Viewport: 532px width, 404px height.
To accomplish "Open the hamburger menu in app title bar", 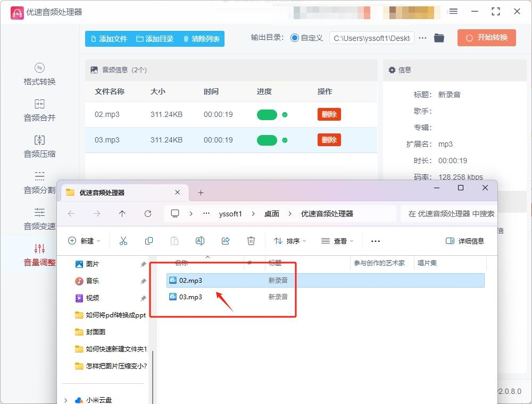I will [453, 12].
